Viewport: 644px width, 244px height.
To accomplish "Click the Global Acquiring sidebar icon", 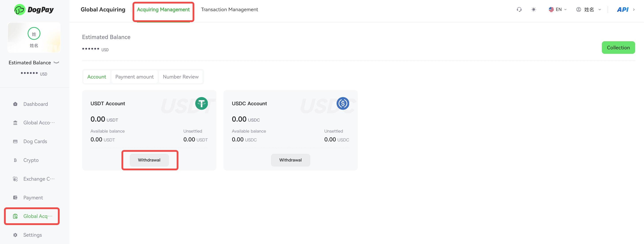I will click(x=15, y=216).
